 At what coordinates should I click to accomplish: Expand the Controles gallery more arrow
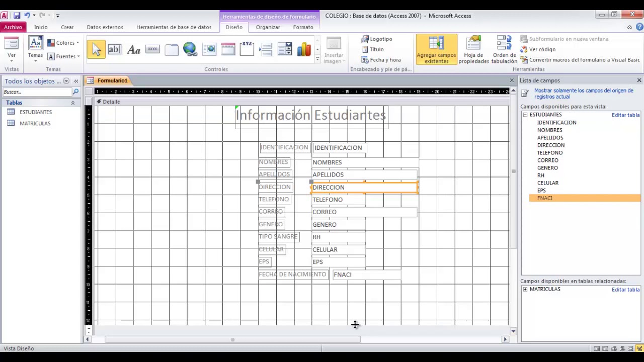click(317, 59)
